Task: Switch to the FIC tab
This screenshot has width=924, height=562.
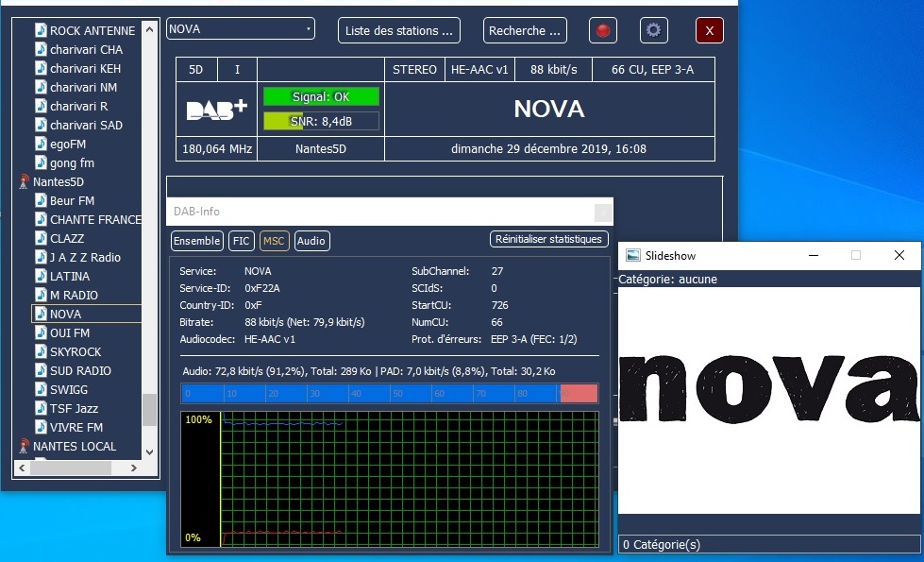Action: point(241,241)
